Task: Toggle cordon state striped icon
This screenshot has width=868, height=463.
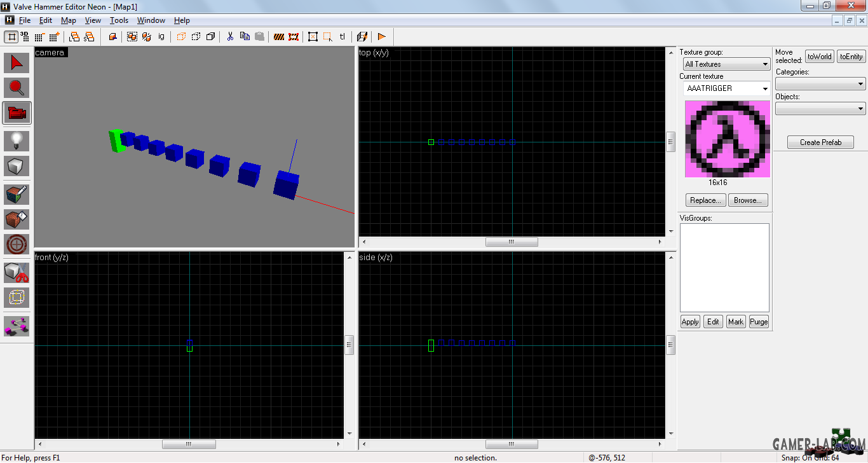Action: tap(279, 37)
